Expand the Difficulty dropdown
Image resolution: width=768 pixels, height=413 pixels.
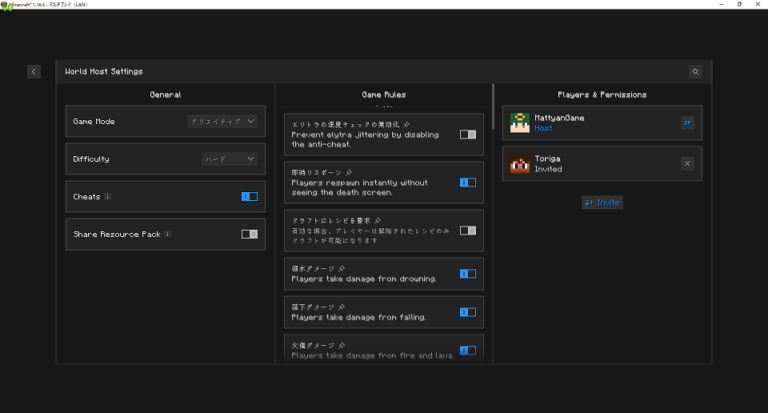click(x=229, y=159)
